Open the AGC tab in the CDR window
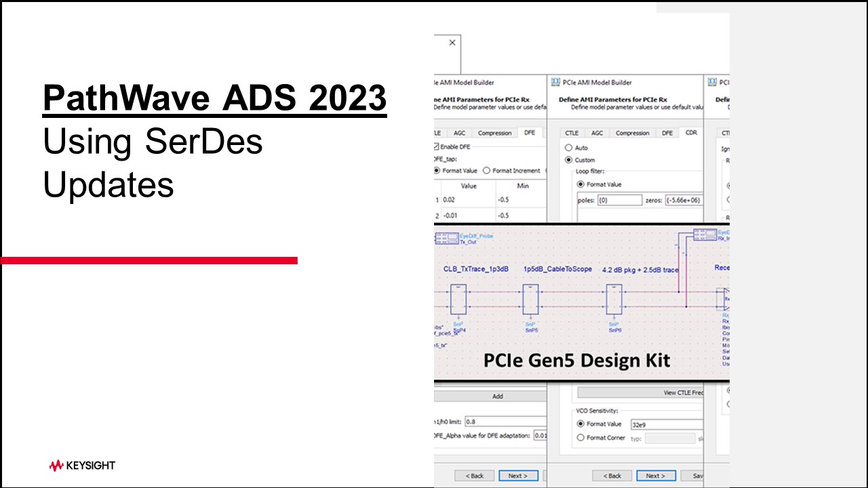Image resolution: width=868 pixels, height=488 pixels. coord(597,133)
